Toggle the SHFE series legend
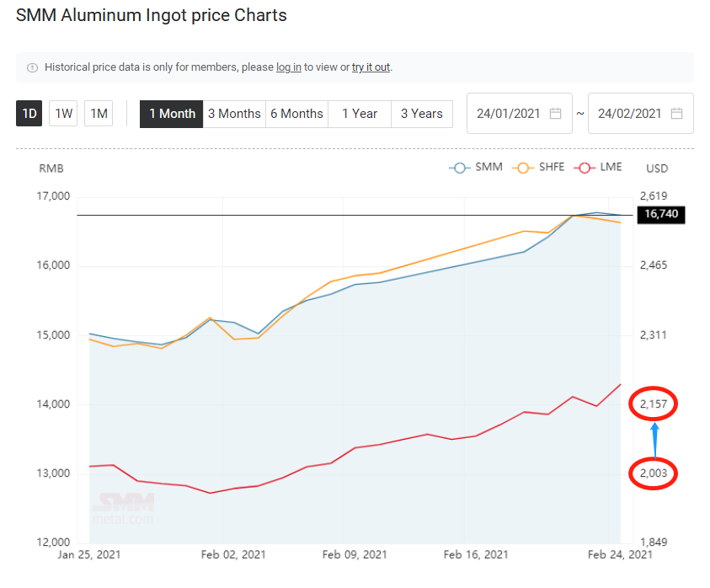 click(538, 167)
